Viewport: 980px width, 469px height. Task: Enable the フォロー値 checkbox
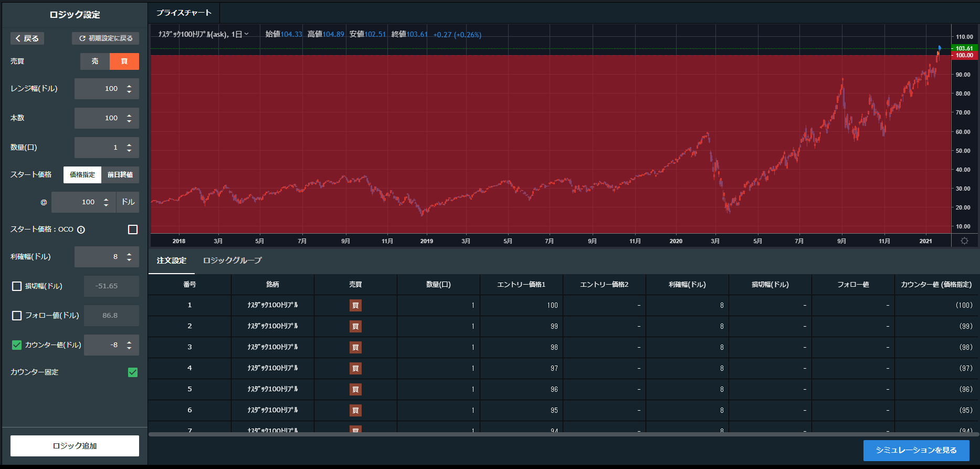pos(17,316)
